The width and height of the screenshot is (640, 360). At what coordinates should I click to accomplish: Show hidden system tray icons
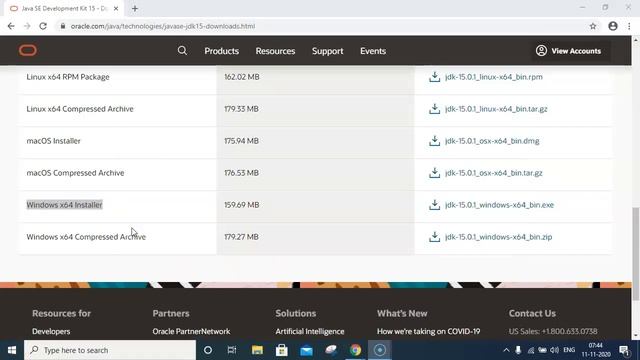coord(506,350)
